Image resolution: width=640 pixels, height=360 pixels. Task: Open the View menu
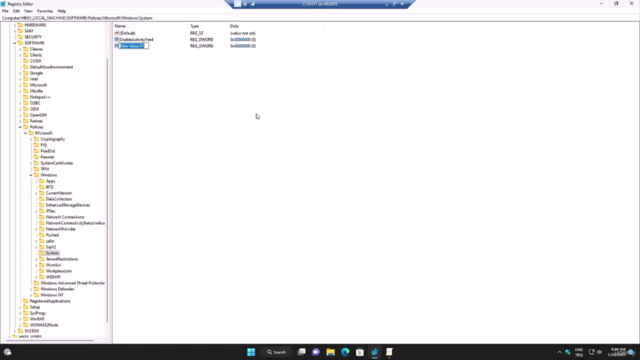pos(28,11)
